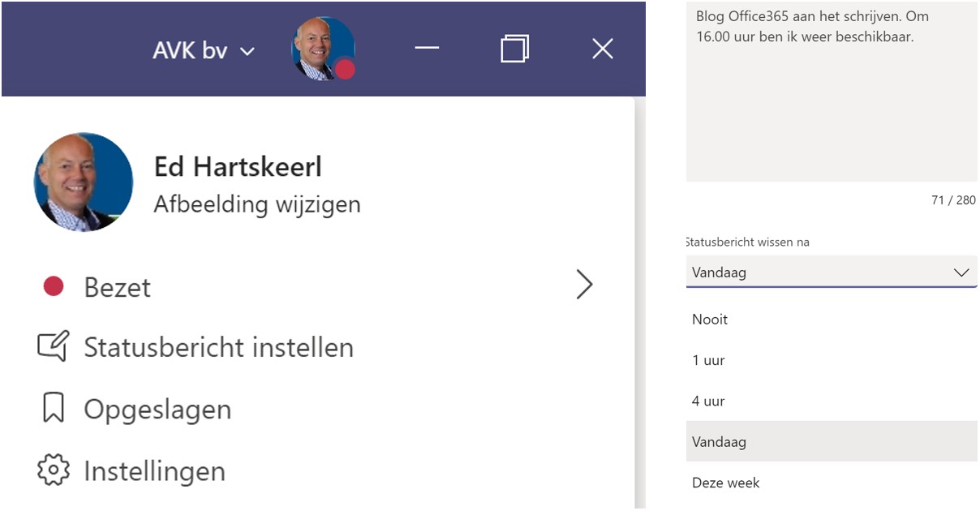Click inside the status message text box

pos(831,105)
